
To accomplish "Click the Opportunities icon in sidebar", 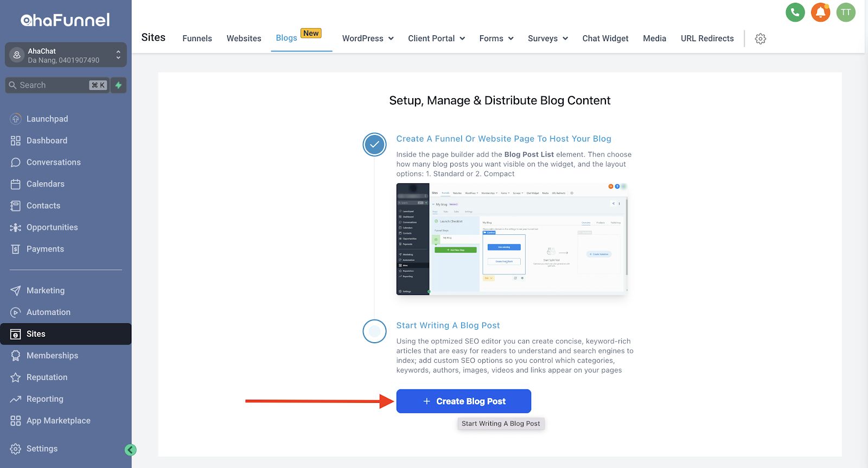I will point(16,227).
